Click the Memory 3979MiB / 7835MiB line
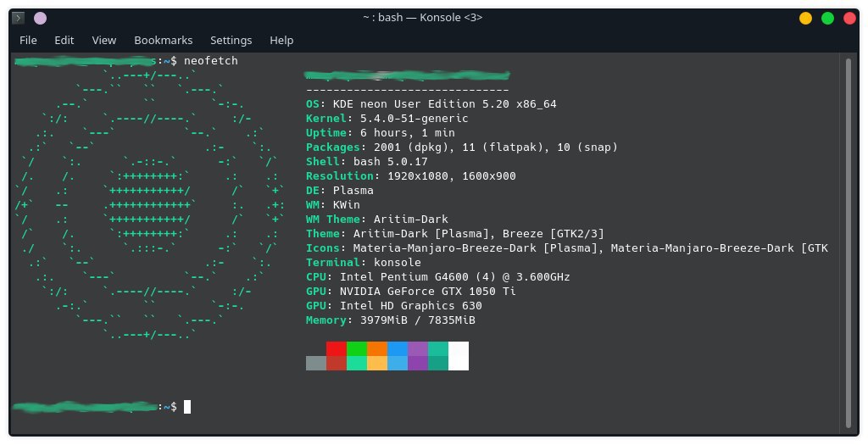The image size is (868, 445). [x=390, y=320]
